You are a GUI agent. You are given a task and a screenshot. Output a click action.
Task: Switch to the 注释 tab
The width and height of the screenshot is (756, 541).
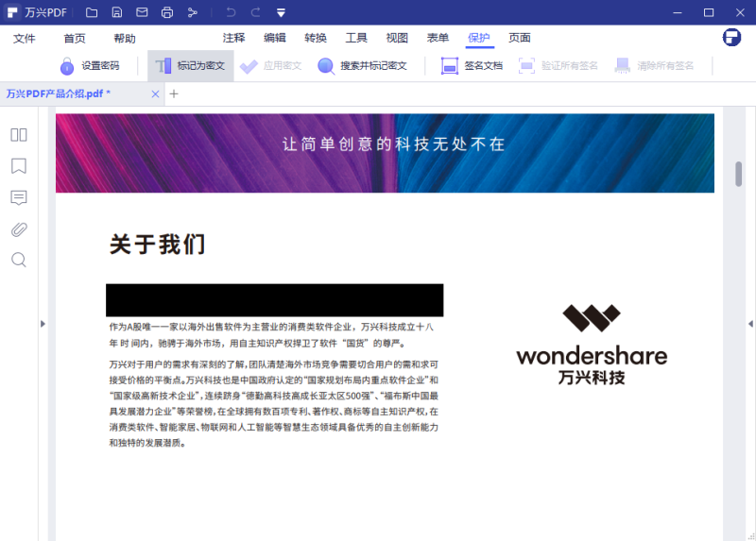[x=233, y=38]
